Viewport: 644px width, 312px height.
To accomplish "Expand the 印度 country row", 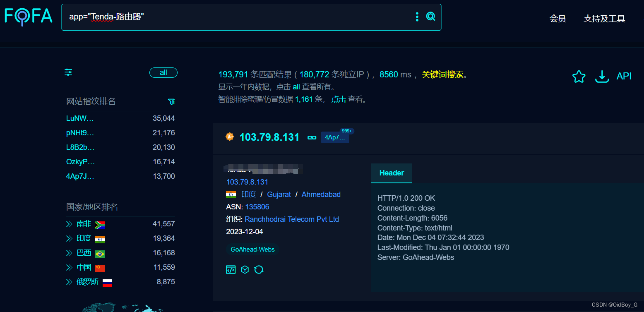I will (x=69, y=239).
